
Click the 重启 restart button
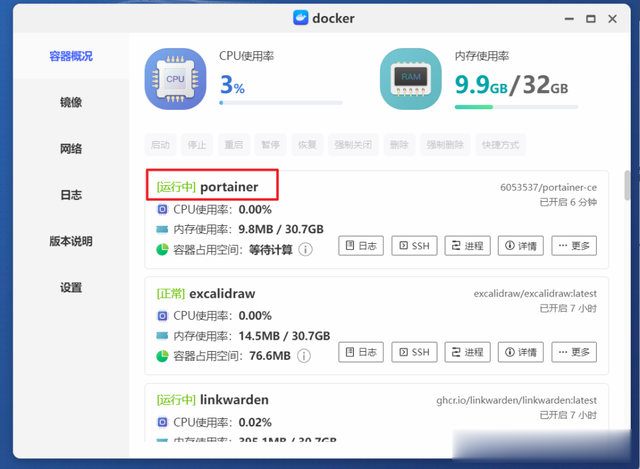coord(233,144)
